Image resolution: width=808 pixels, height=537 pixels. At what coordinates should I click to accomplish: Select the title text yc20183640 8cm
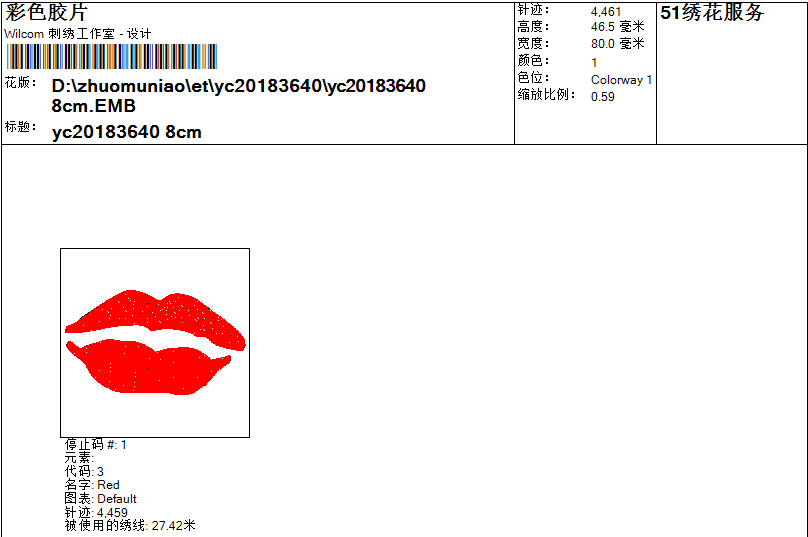click(127, 132)
